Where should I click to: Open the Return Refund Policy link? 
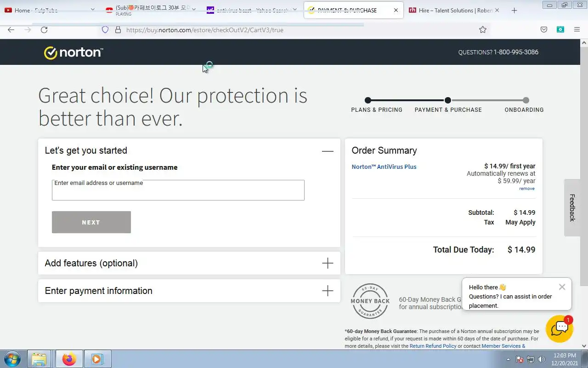pyautogui.click(x=433, y=346)
